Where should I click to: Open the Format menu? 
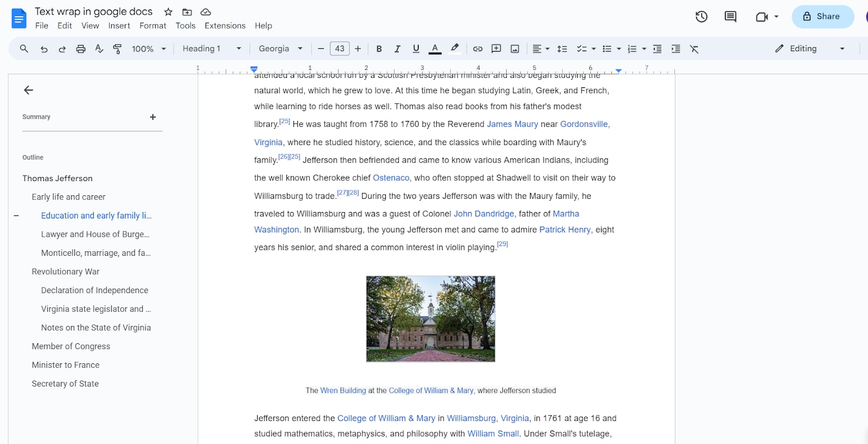pos(152,25)
